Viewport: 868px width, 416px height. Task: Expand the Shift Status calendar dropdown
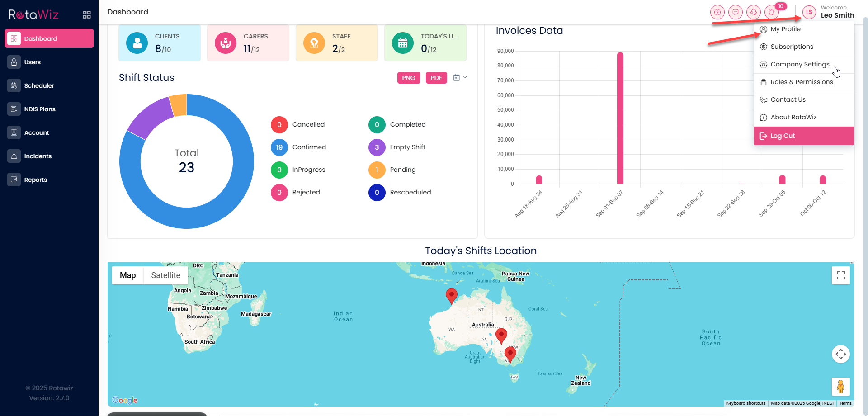[x=460, y=78]
